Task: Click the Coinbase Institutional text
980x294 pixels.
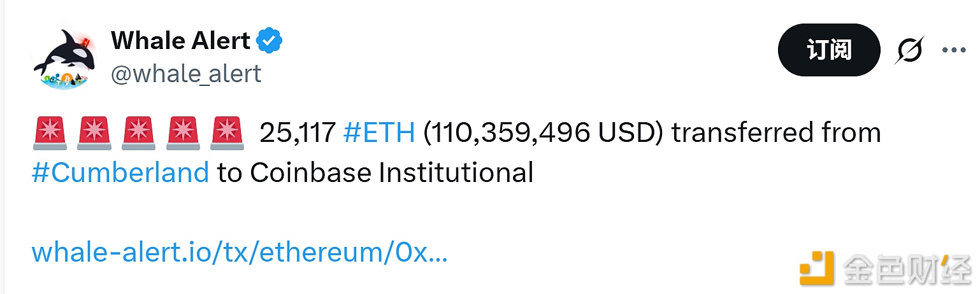Action: [x=392, y=172]
